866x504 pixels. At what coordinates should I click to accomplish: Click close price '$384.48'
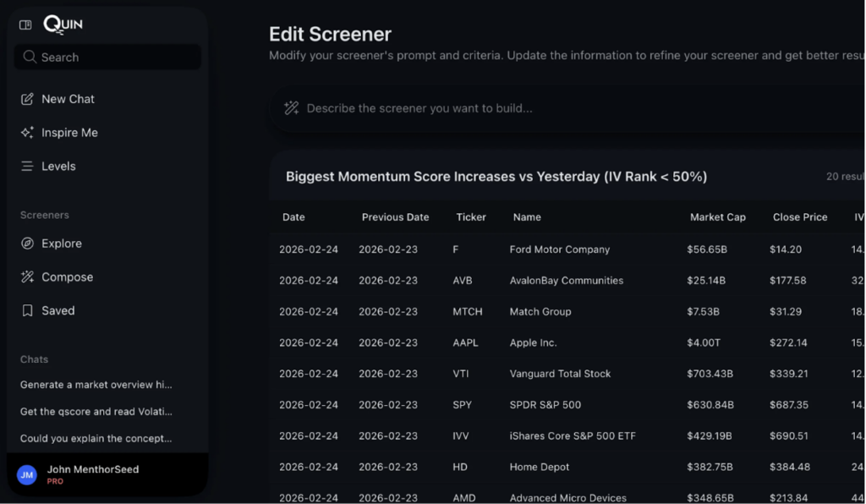pyautogui.click(x=790, y=467)
